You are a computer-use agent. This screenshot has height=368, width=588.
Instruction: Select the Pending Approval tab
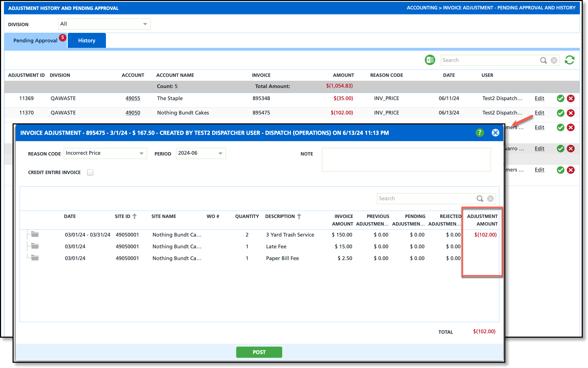point(35,41)
